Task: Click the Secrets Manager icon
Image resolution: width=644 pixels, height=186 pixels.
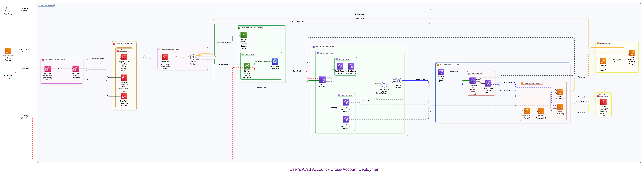Action: pyautogui.click(x=603, y=102)
